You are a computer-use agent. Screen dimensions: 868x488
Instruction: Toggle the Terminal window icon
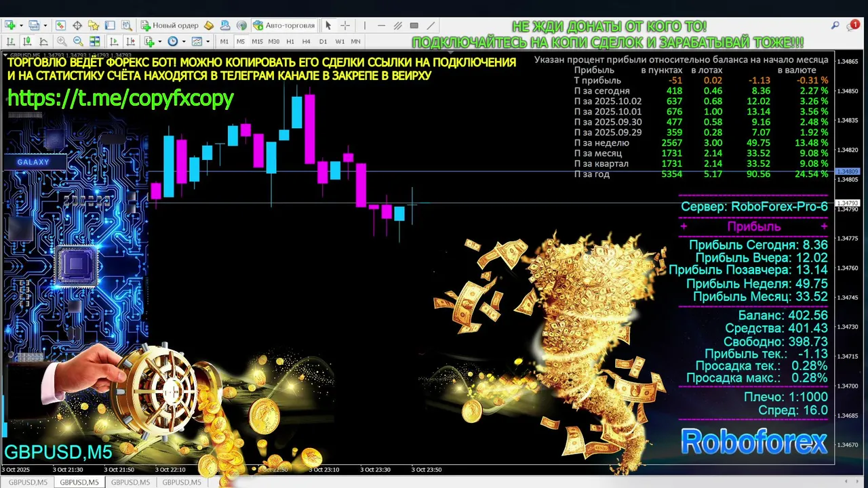coord(110,25)
